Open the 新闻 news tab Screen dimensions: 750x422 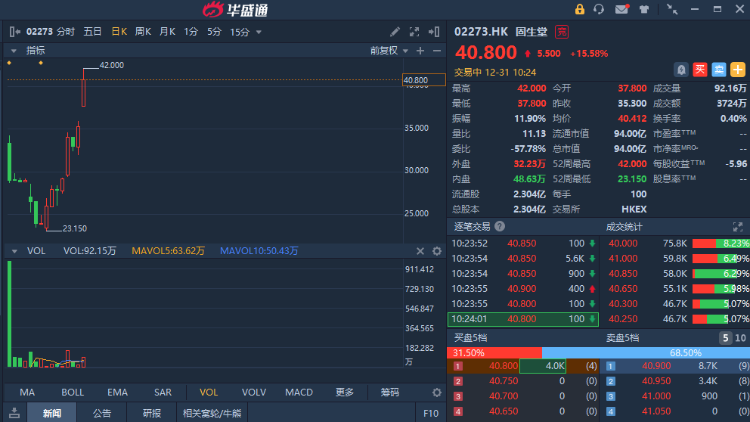click(52, 413)
